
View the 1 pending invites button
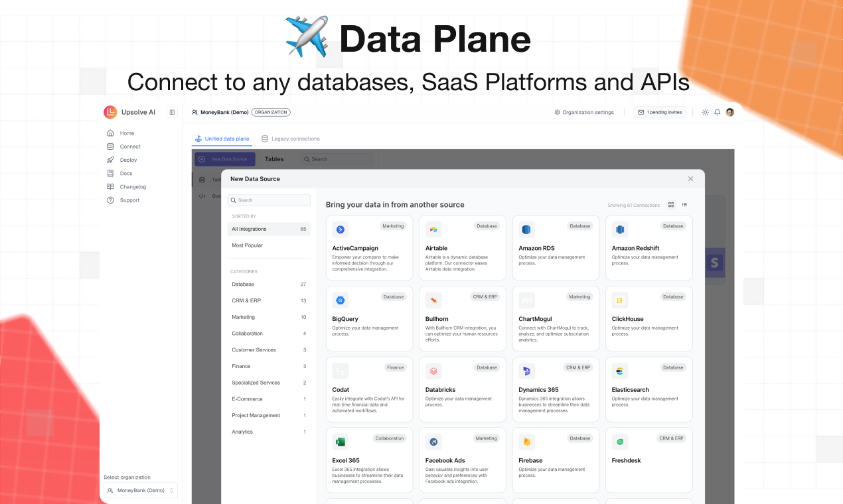coord(660,112)
